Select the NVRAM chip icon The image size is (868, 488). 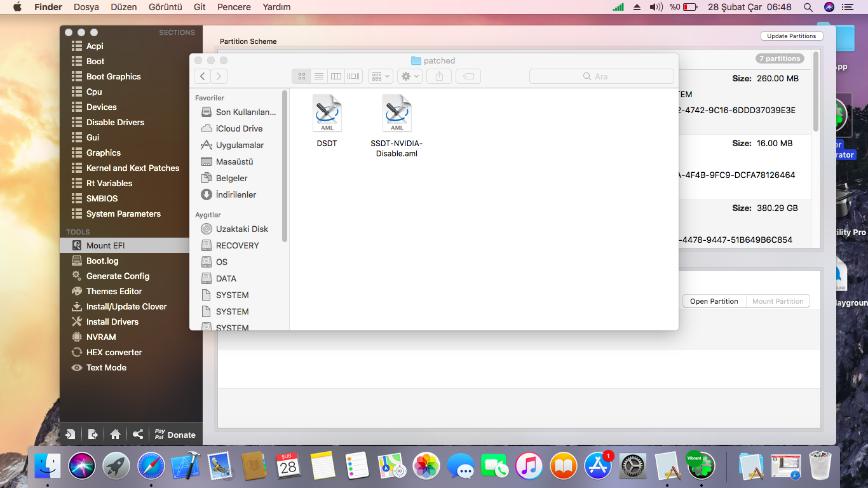coord(77,337)
